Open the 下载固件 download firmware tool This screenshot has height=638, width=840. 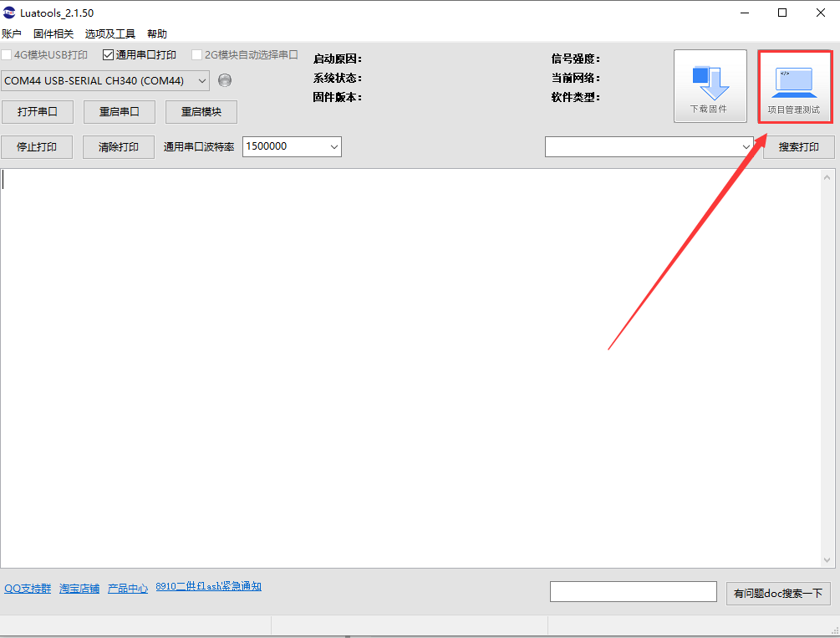click(x=710, y=86)
